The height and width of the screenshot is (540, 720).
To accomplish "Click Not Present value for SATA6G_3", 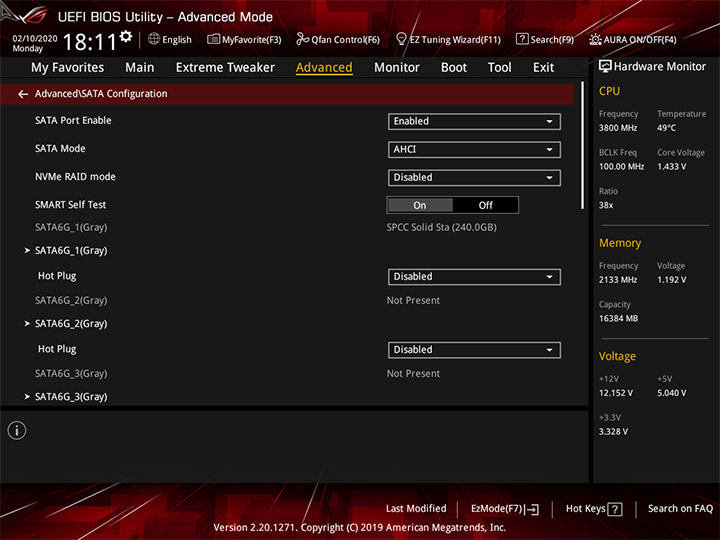I will [413, 373].
